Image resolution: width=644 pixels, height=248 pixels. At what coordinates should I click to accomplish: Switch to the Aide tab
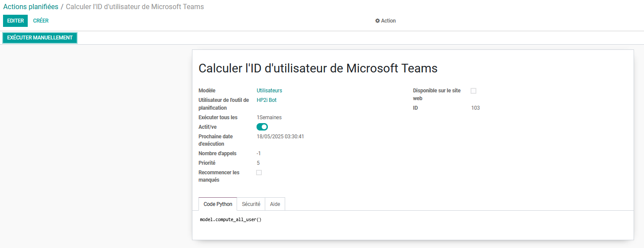point(275,204)
